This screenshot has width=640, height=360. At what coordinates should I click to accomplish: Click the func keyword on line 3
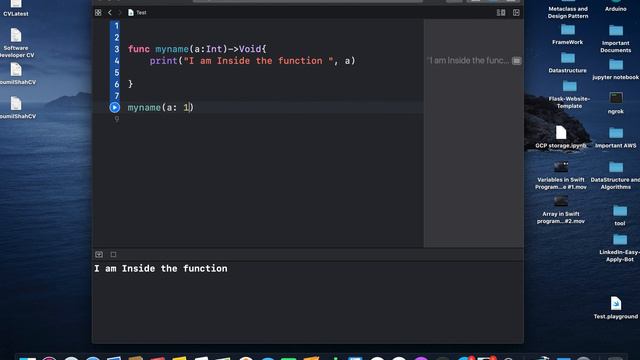point(139,49)
